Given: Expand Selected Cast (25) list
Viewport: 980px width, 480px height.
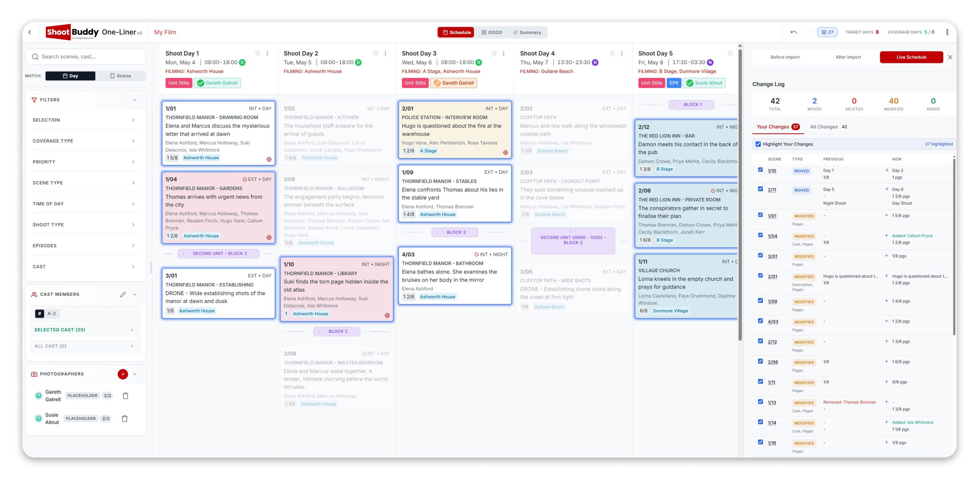Looking at the screenshot, I should 85,330.
